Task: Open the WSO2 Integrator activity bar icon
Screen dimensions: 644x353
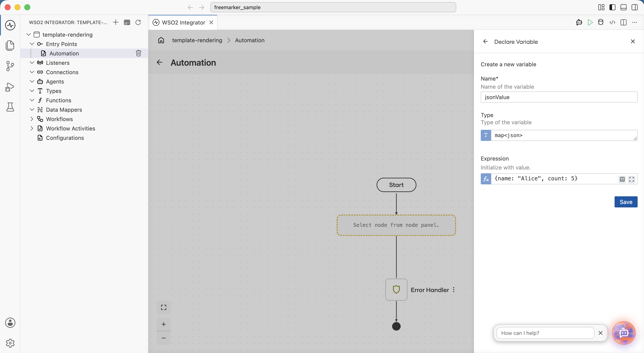Action: point(10,25)
